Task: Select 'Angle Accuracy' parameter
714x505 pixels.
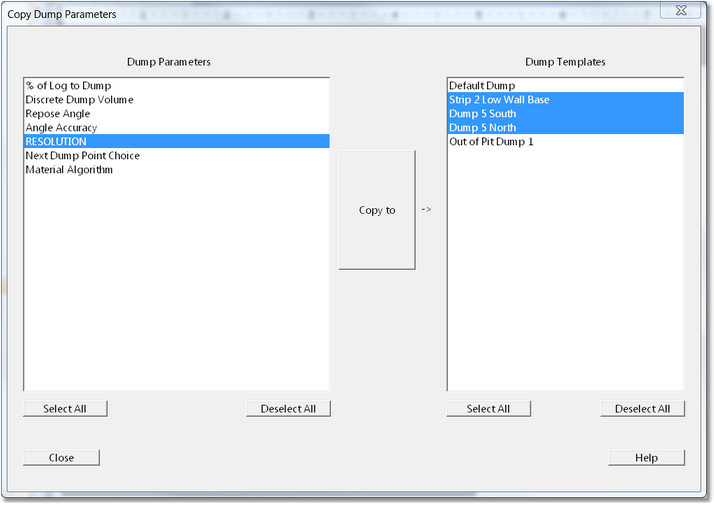Action: click(x=176, y=128)
